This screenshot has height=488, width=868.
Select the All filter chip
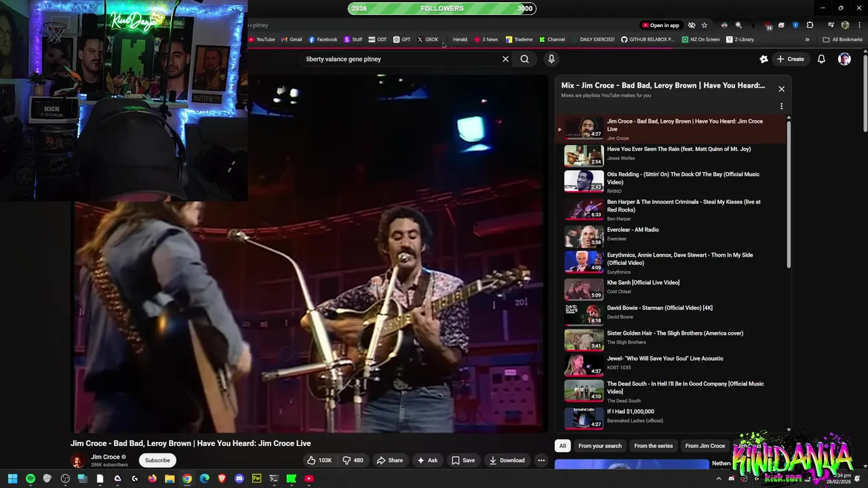(562, 446)
